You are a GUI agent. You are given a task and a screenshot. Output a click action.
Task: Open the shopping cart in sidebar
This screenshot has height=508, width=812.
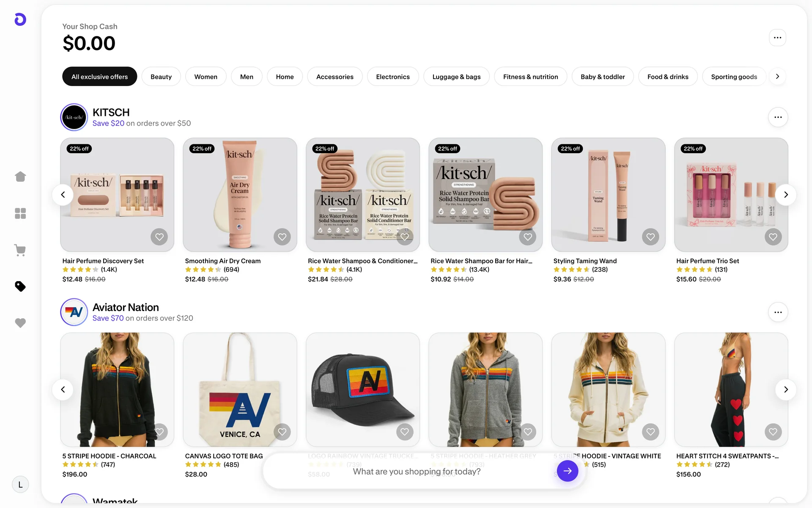[x=20, y=250]
